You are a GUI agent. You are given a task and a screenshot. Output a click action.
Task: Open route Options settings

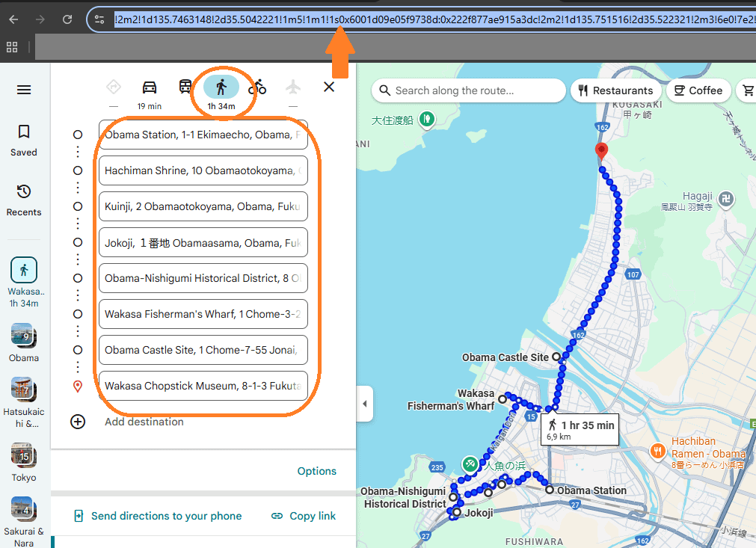pos(316,471)
